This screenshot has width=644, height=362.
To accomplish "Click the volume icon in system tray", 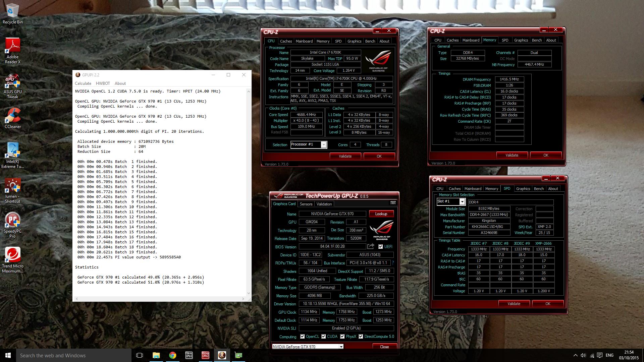I will (584, 355).
